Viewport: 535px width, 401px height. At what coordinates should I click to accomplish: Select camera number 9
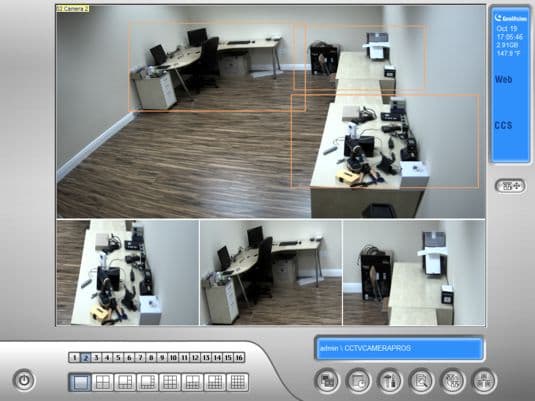162,357
